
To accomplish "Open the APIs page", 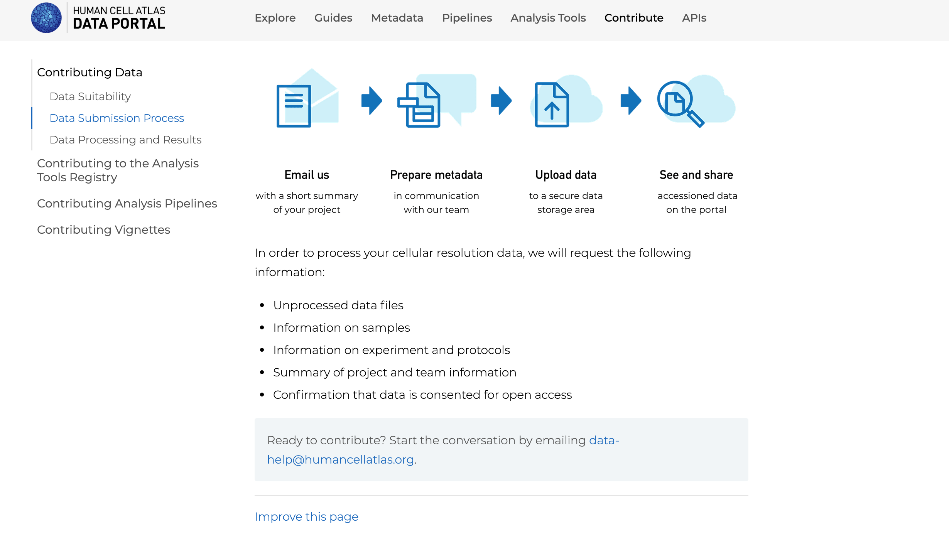I will [694, 18].
